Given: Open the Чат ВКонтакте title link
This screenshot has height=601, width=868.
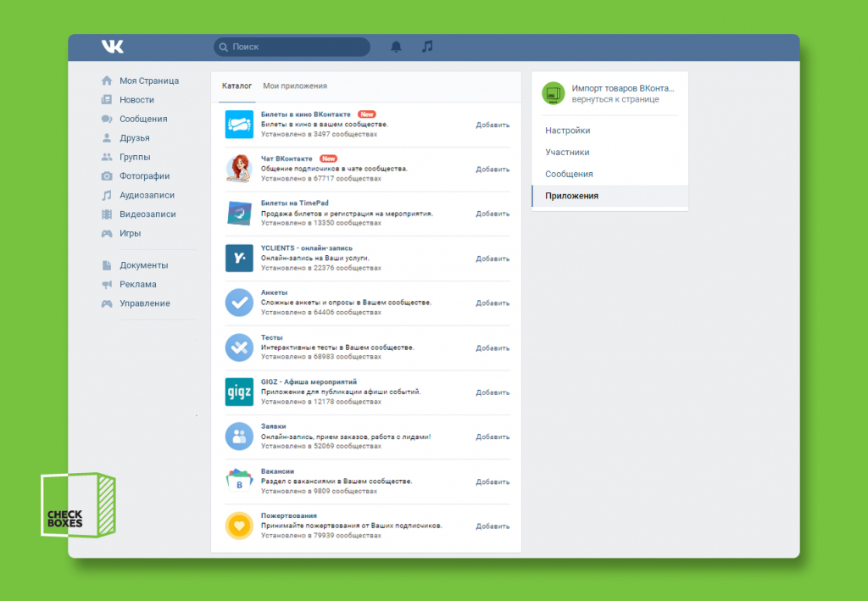Looking at the screenshot, I should (x=287, y=159).
